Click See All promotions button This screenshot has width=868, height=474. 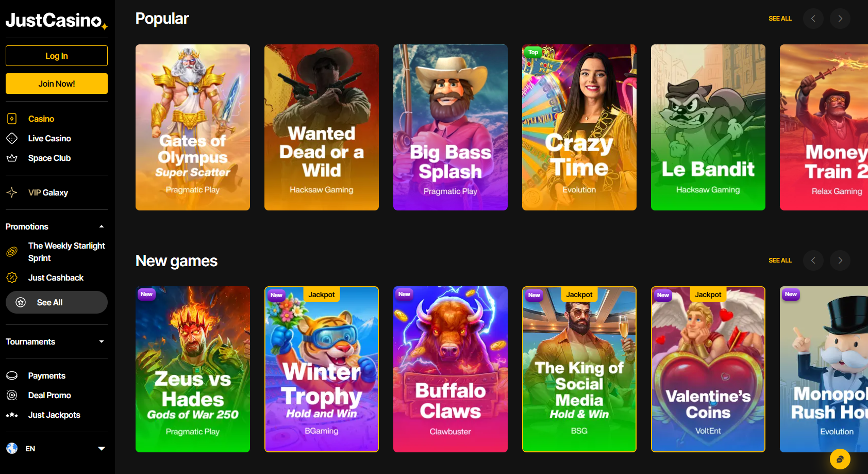tap(57, 302)
